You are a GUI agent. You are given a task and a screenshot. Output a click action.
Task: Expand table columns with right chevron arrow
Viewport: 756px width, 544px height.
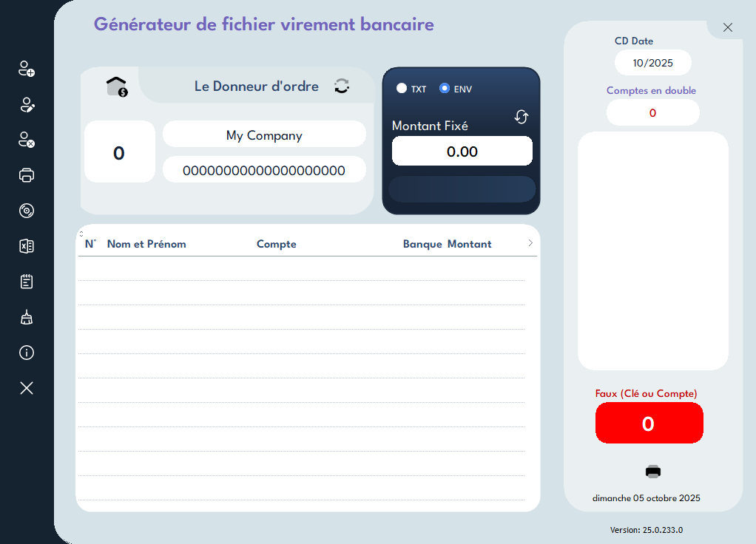(x=530, y=243)
